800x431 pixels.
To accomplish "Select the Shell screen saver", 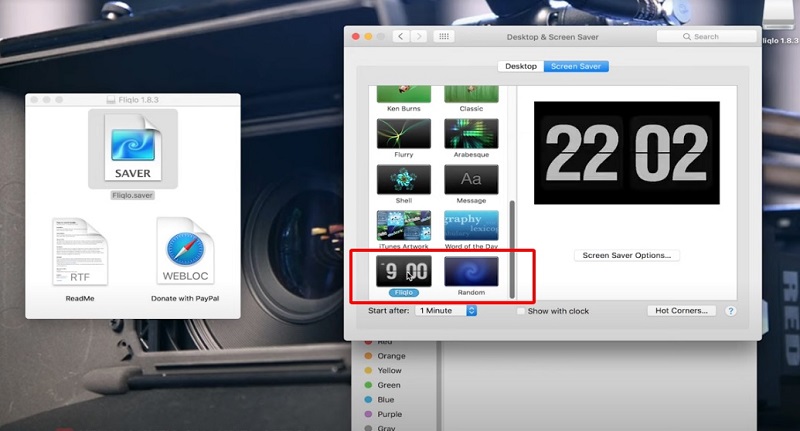I will 404,179.
